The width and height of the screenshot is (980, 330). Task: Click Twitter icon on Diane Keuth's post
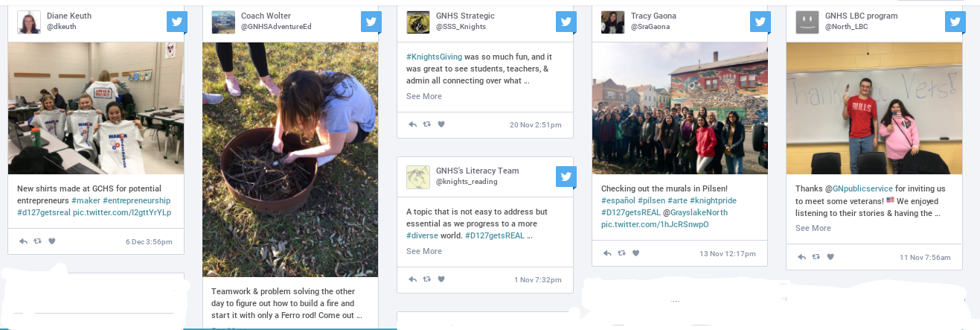pos(176,22)
